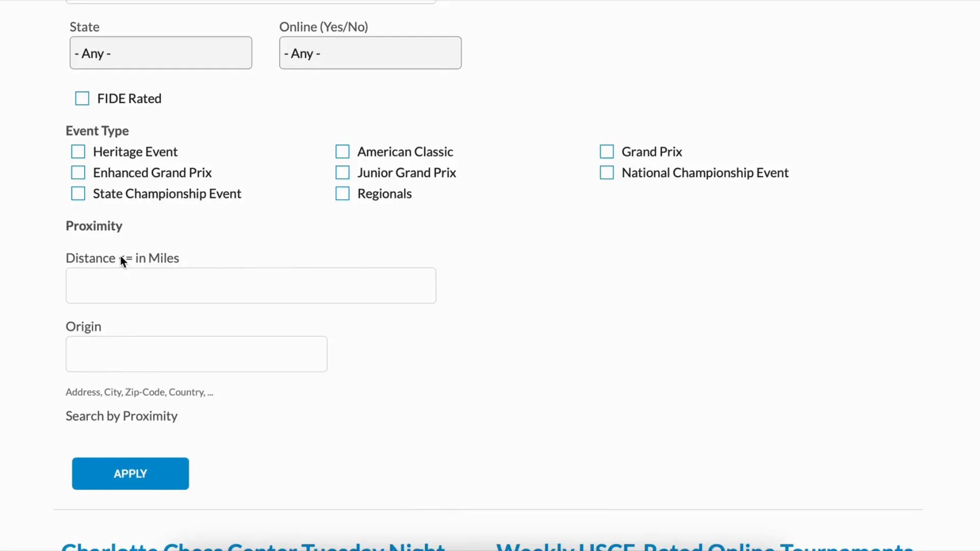Enable State Championship Event filter
This screenshot has width=980, height=551.
click(x=78, y=193)
